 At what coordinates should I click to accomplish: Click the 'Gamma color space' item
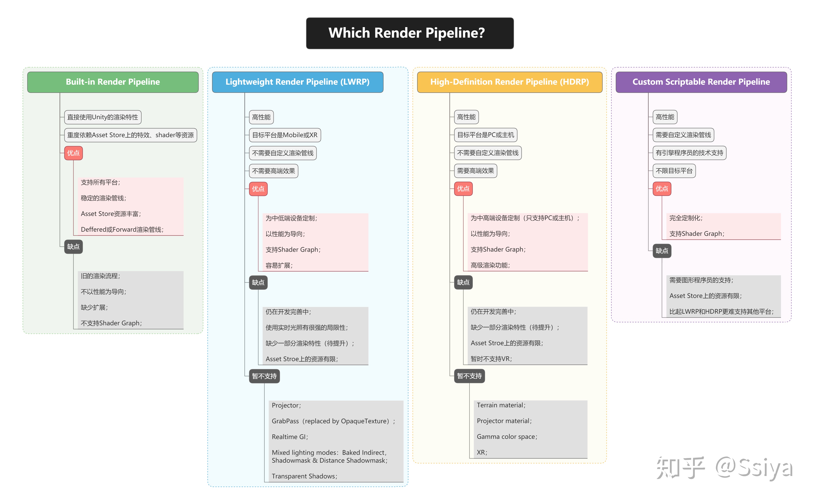506,437
